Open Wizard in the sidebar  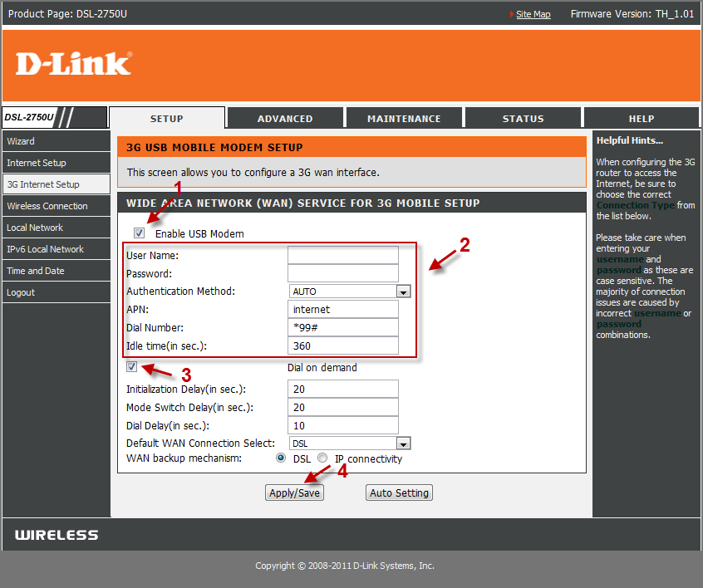[x=57, y=141]
